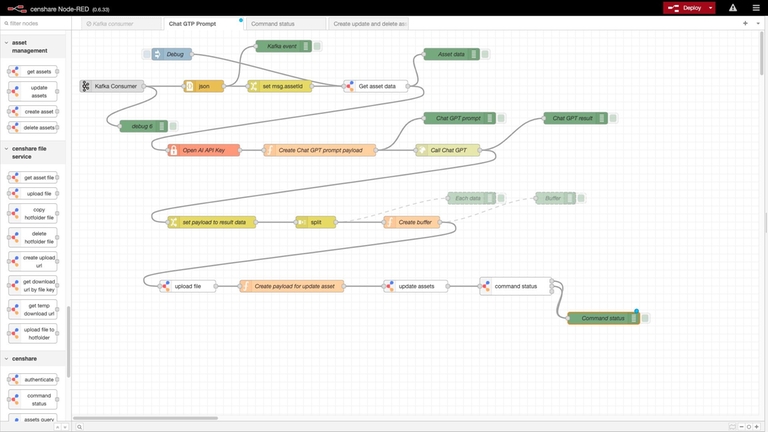Click the Kafka event debug node icon

click(x=306, y=46)
